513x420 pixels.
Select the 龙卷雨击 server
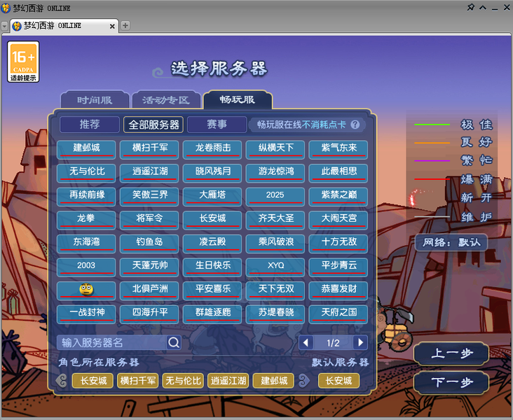(x=212, y=149)
